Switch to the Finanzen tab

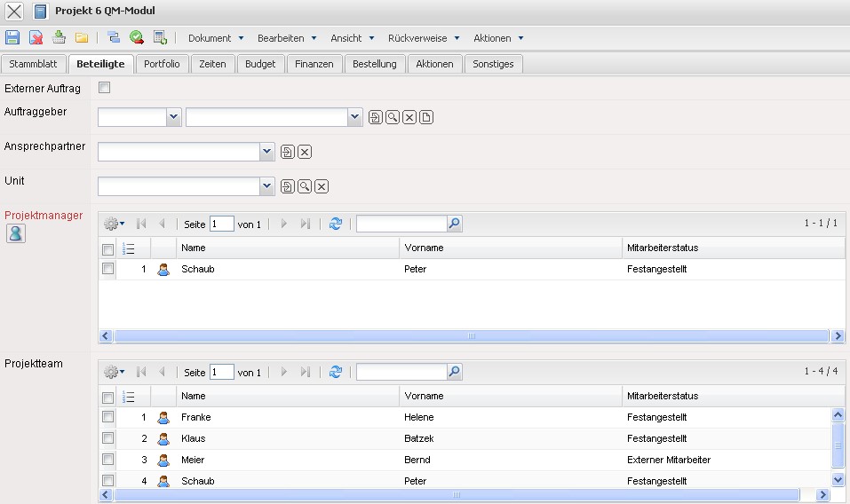314,64
